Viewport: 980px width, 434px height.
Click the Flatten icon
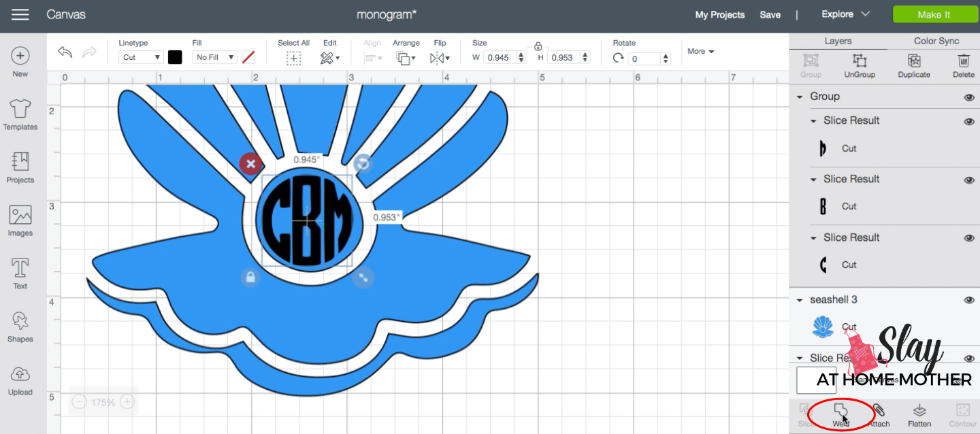pos(919,415)
